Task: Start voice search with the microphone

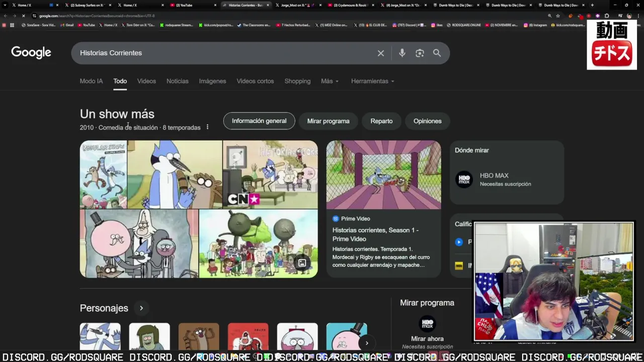Action: pyautogui.click(x=402, y=53)
